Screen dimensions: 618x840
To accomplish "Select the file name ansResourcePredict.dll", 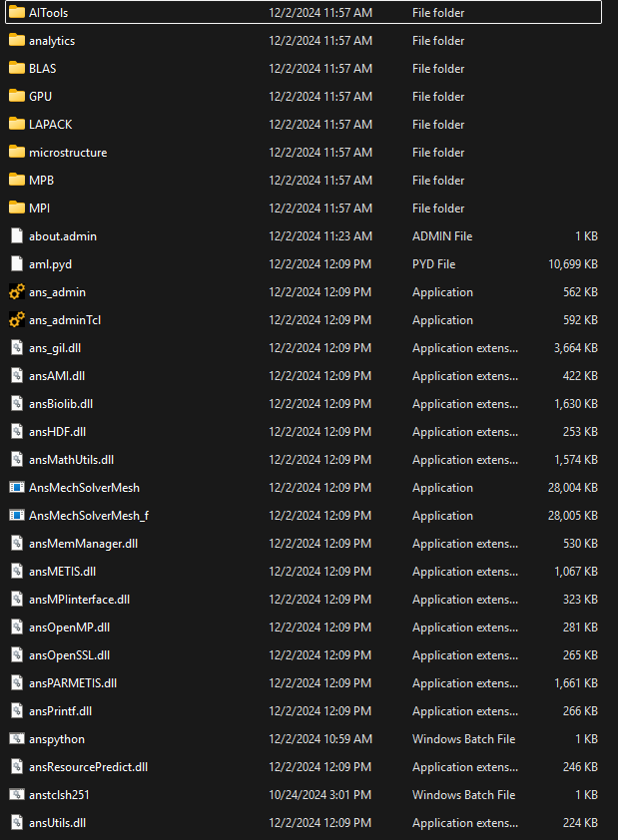I will (x=89, y=766).
